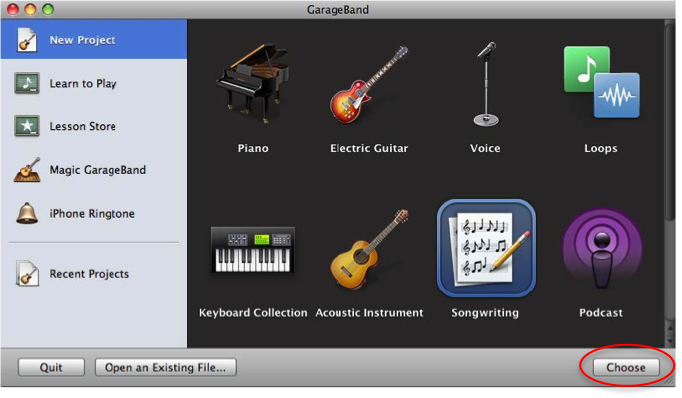682x398 pixels.
Task: Select the Loops project icon
Action: pyautogui.click(x=602, y=82)
